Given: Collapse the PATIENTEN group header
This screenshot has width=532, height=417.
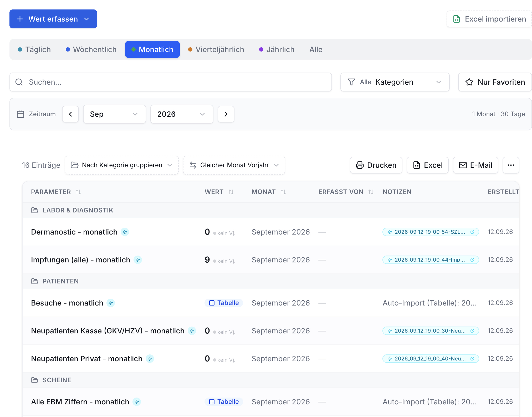Looking at the screenshot, I should tap(271, 281).
